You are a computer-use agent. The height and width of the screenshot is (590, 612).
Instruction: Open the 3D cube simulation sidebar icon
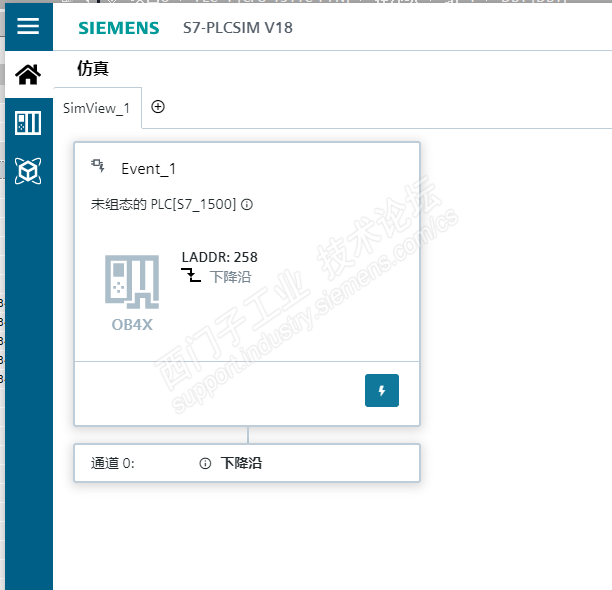28,171
